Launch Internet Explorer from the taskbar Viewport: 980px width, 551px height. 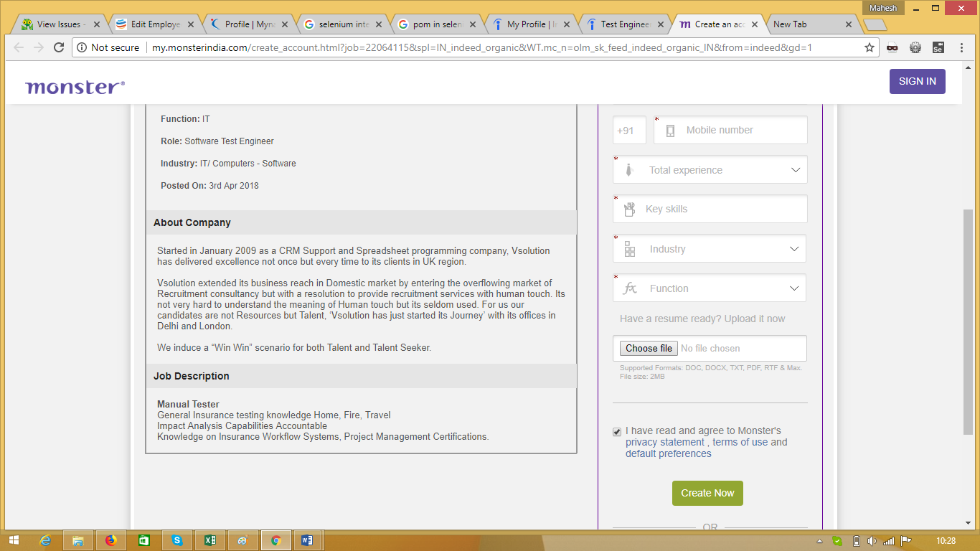(x=46, y=540)
